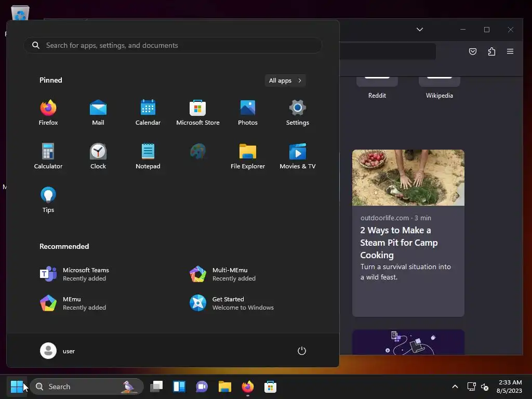This screenshot has height=399, width=532.
Task: Open network status tray icon
Action: coord(471,387)
